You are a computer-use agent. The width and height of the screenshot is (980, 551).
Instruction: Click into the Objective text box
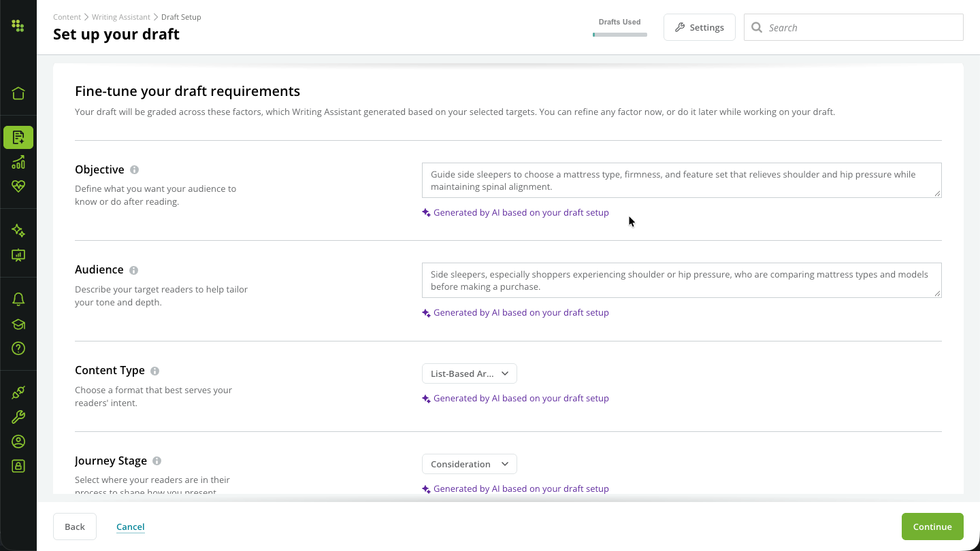click(x=681, y=180)
